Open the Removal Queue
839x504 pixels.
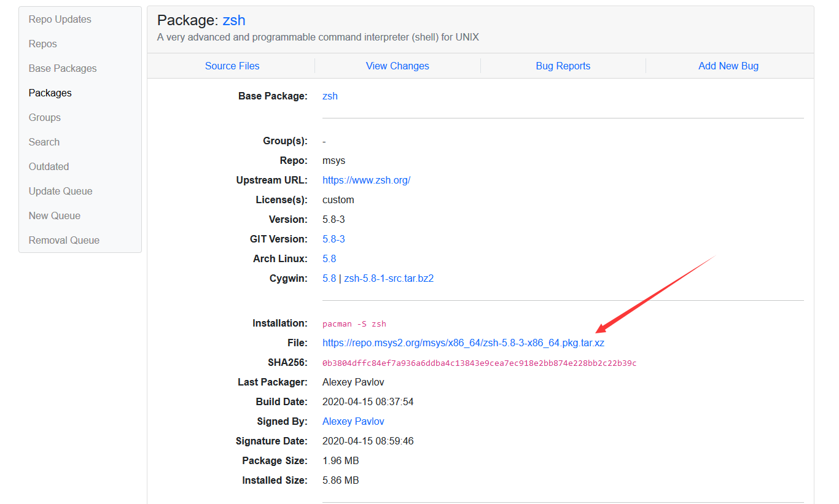point(63,240)
